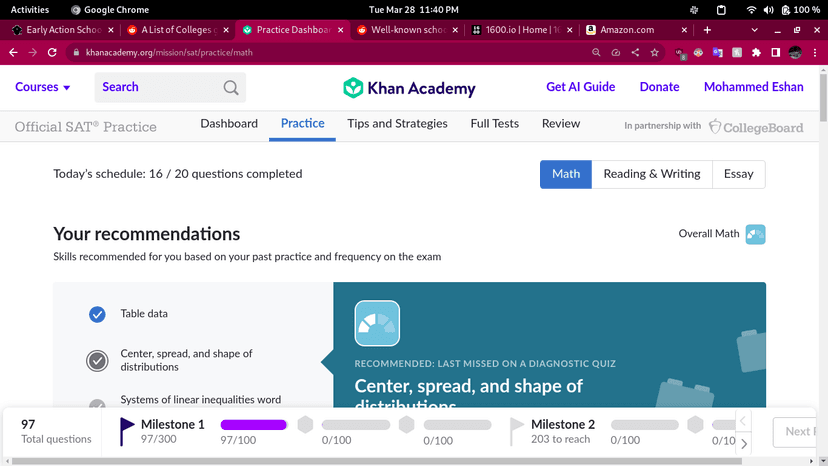This screenshot has height=466, width=828.
Task: Expand the Courses dropdown
Action: pos(42,87)
